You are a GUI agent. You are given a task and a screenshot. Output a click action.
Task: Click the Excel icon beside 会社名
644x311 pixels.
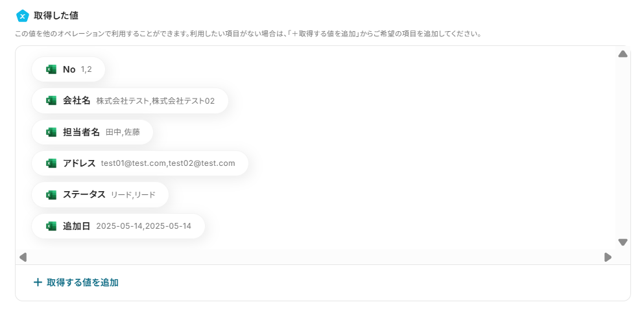coord(51,100)
